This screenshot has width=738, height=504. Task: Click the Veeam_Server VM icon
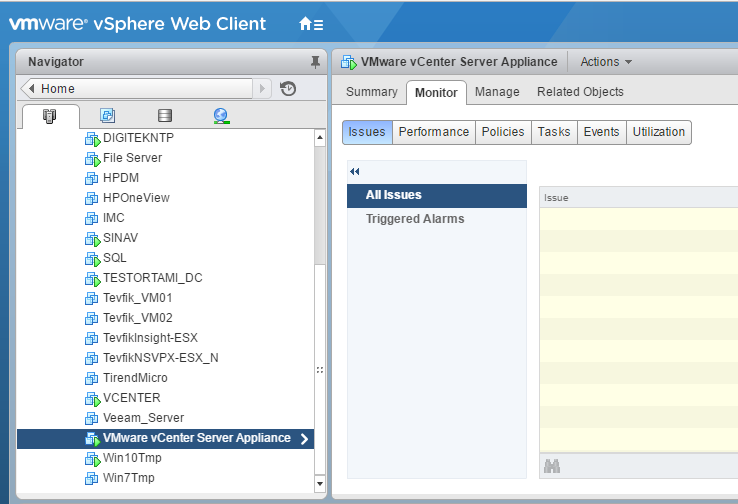(91, 419)
